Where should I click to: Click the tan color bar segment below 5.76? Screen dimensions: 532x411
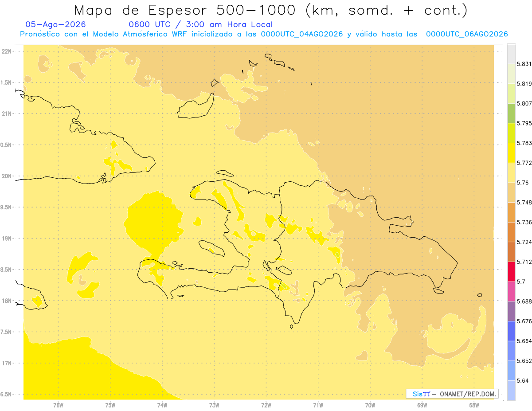[511, 192]
